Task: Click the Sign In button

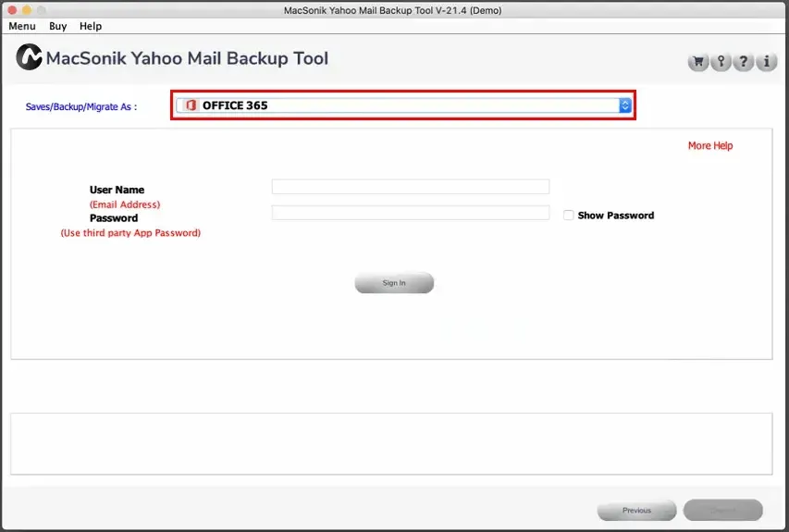Action: pyautogui.click(x=394, y=283)
